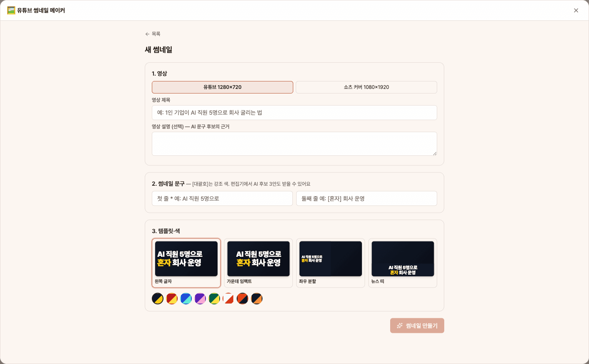Go back via the 목록 arrow link
589x364 pixels.
(153, 34)
